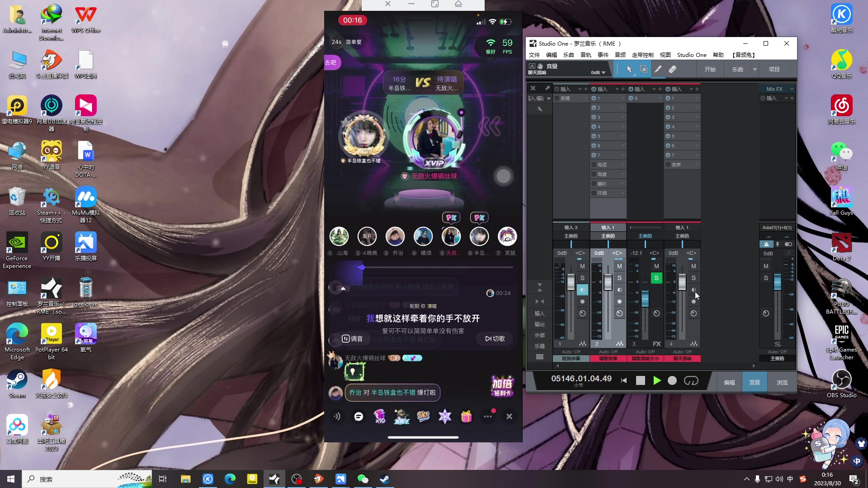Open the channel 1 EQ waveform icon
Viewport: 868px width, 488px height.
tap(583, 344)
